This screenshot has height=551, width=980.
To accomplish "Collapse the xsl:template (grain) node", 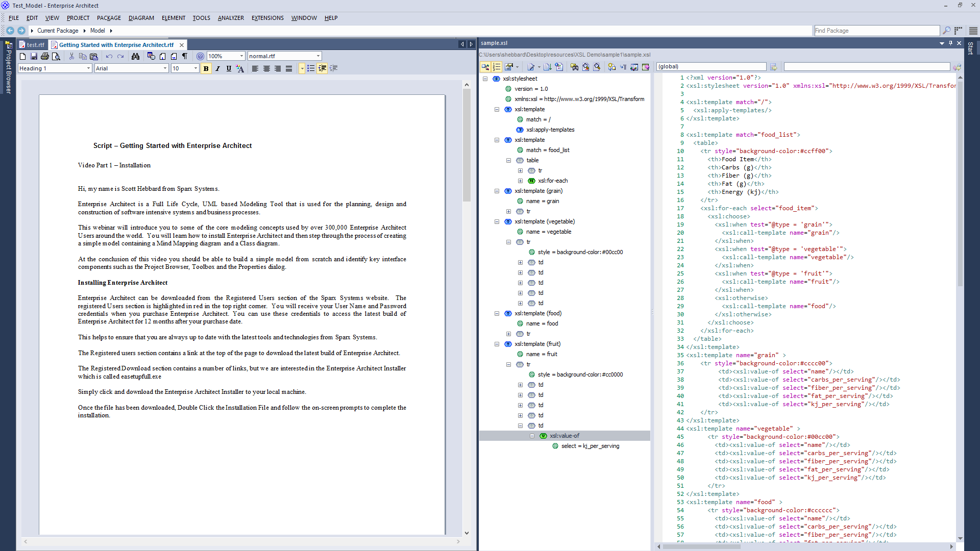I will (497, 191).
